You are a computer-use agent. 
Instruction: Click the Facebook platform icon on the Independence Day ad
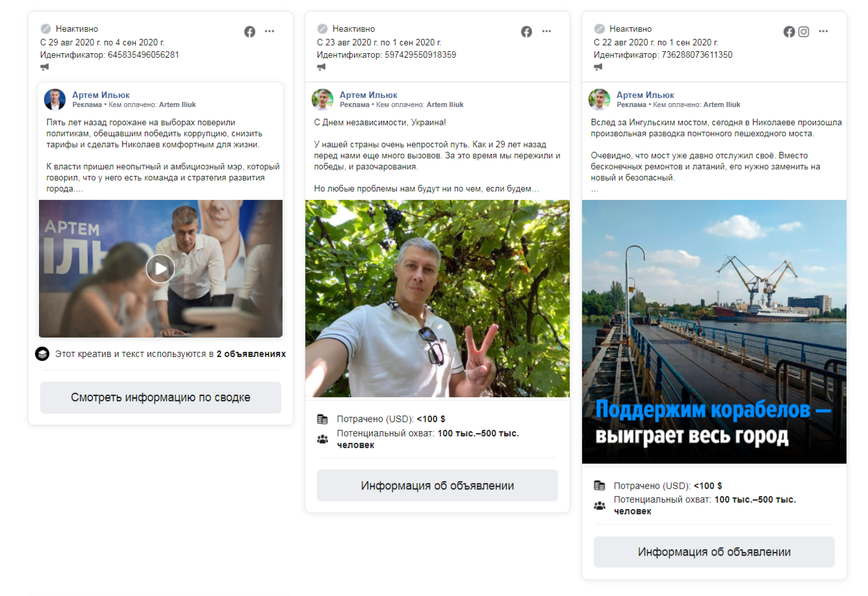coord(526,32)
